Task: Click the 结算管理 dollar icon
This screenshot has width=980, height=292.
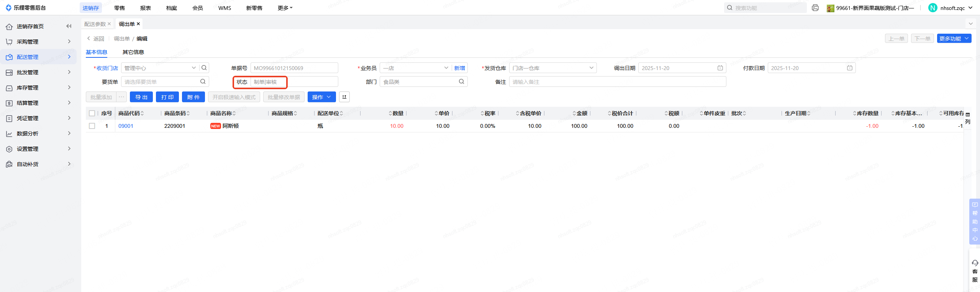Action: click(9, 103)
